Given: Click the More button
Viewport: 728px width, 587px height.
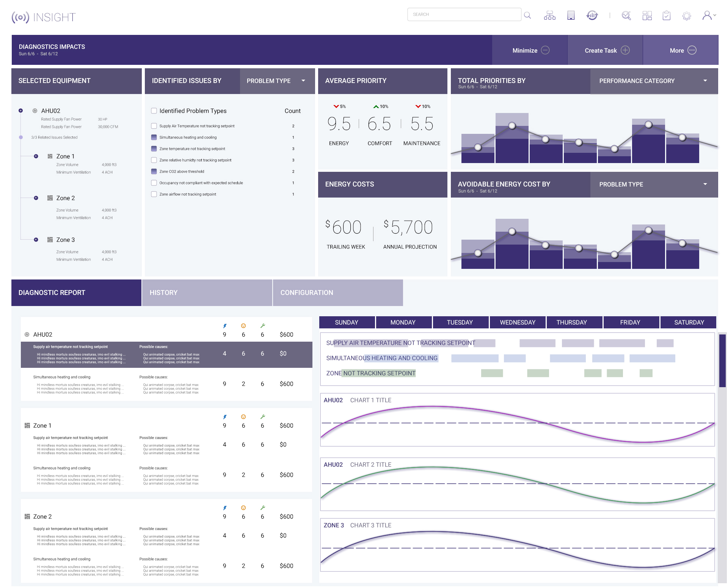Looking at the screenshot, I should (682, 50).
